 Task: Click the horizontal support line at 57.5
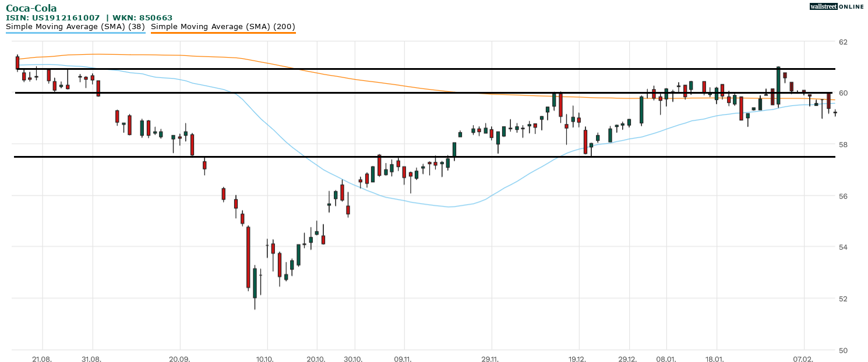coord(408,157)
